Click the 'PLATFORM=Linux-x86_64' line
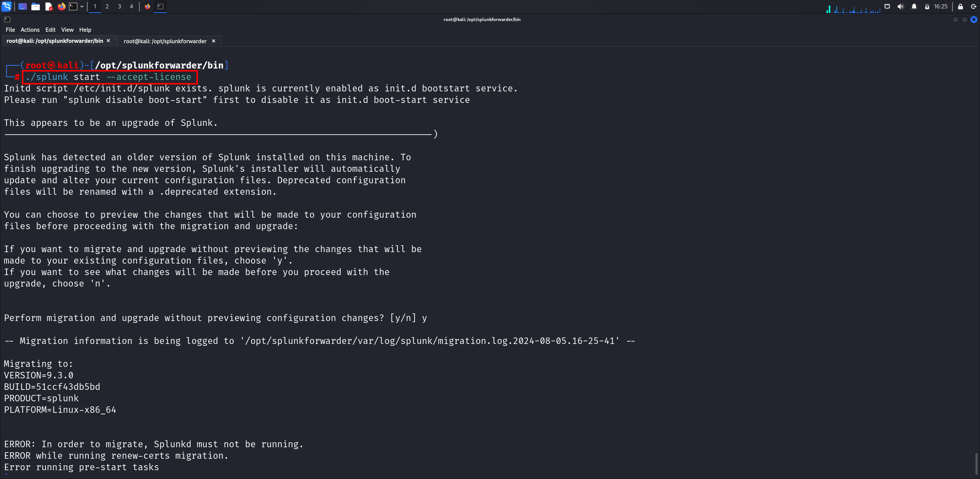This screenshot has height=479, width=980. [60, 410]
